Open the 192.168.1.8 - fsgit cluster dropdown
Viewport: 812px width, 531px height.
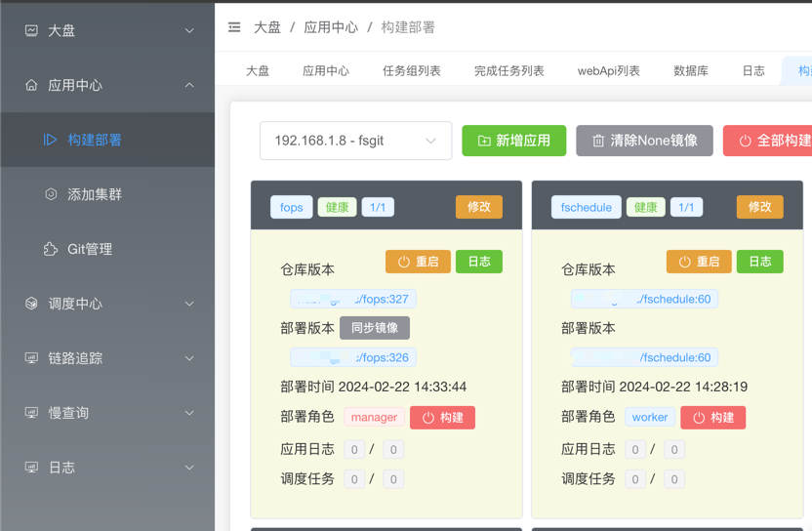[x=356, y=141]
